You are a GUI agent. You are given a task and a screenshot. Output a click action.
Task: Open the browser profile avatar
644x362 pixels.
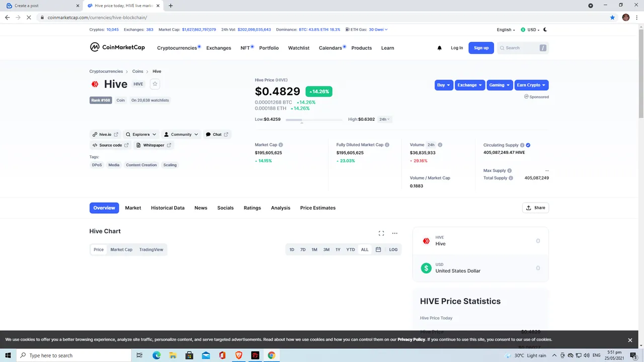(x=626, y=17)
